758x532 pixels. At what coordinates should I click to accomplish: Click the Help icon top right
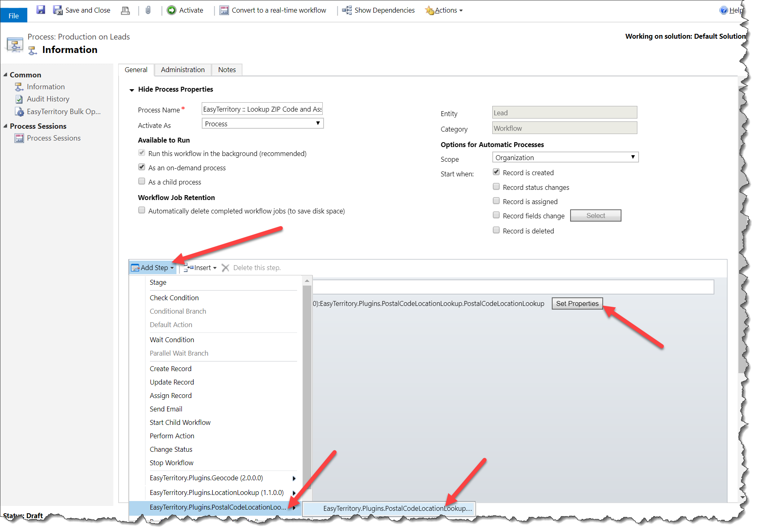[x=725, y=10]
